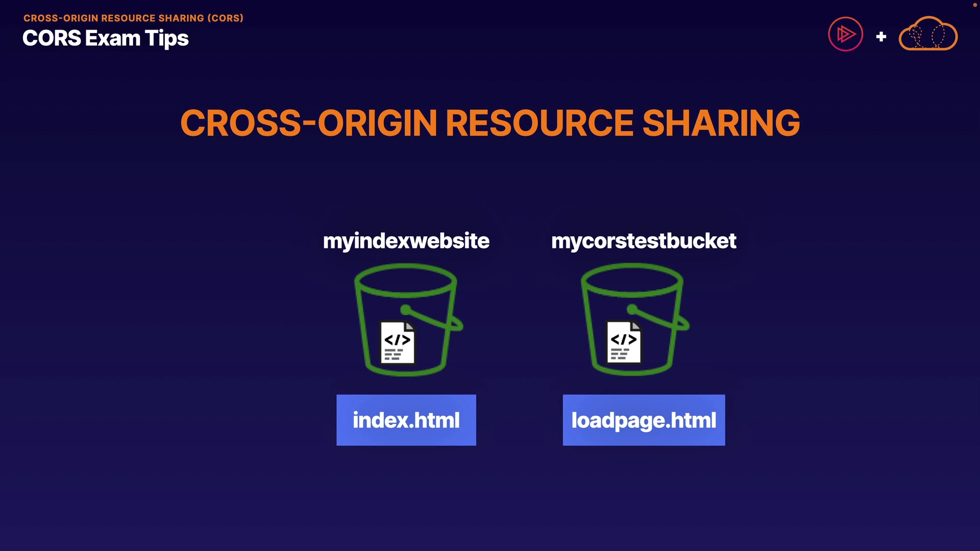Click the word CORS in white slide title
The image size is (980, 551).
[52, 38]
